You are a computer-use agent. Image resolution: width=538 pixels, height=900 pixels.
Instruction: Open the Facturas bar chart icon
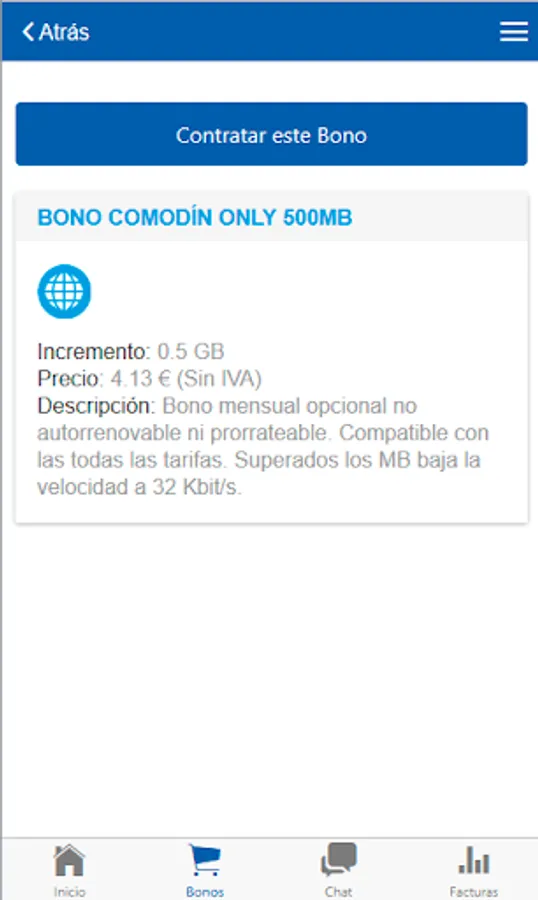tap(474, 860)
